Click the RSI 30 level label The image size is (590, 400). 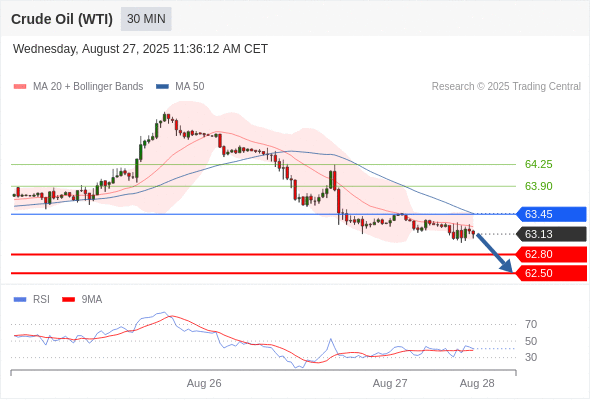(531, 357)
